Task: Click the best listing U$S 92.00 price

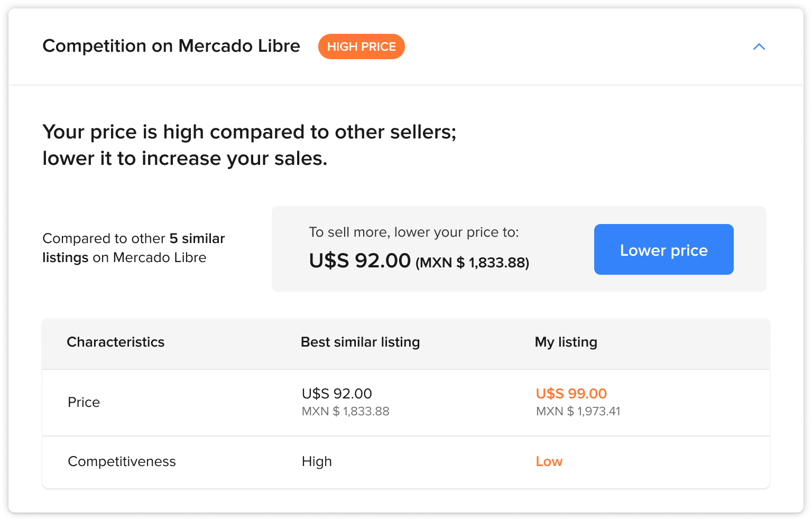Action: point(337,394)
